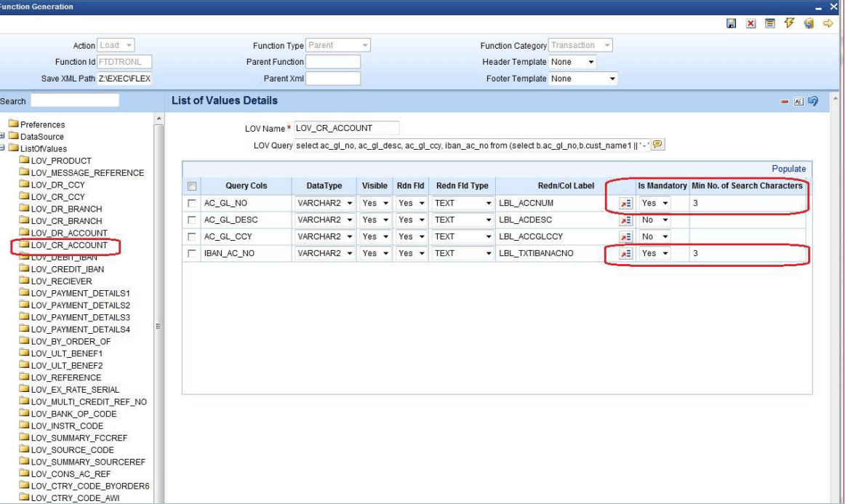Click label picker icon for AC_GL_CCY row
This screenshot has width=845, height=504.
pyautogui.click(x=625, y=236)
